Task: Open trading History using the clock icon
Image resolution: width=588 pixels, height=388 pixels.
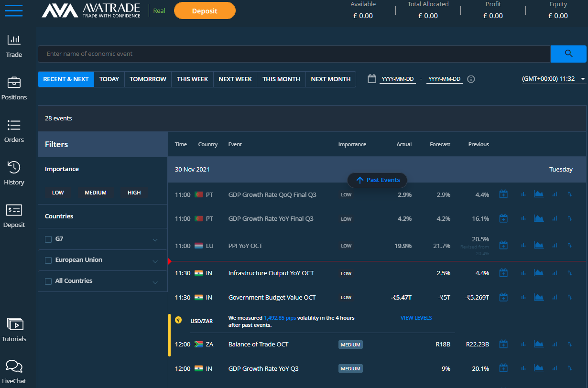Action: pyautogui.click(x=14, y=173)
